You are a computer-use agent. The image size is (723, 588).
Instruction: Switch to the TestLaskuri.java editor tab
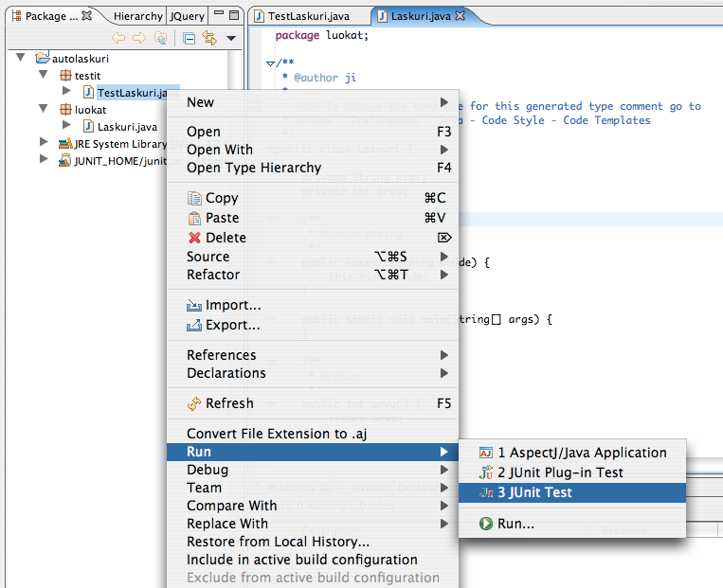click(x=301, y=16)
